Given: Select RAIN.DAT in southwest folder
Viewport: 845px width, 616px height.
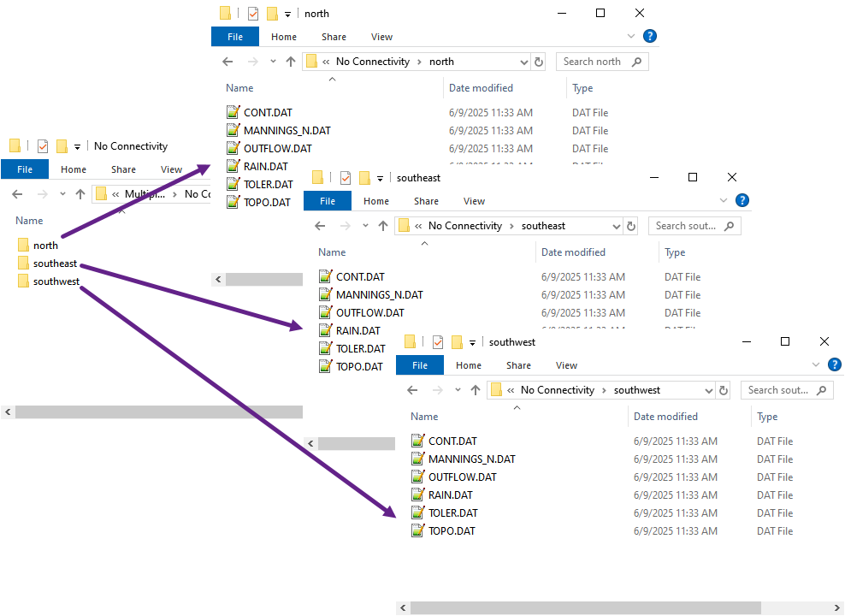Looking at the screenshot, I should 450,495.
